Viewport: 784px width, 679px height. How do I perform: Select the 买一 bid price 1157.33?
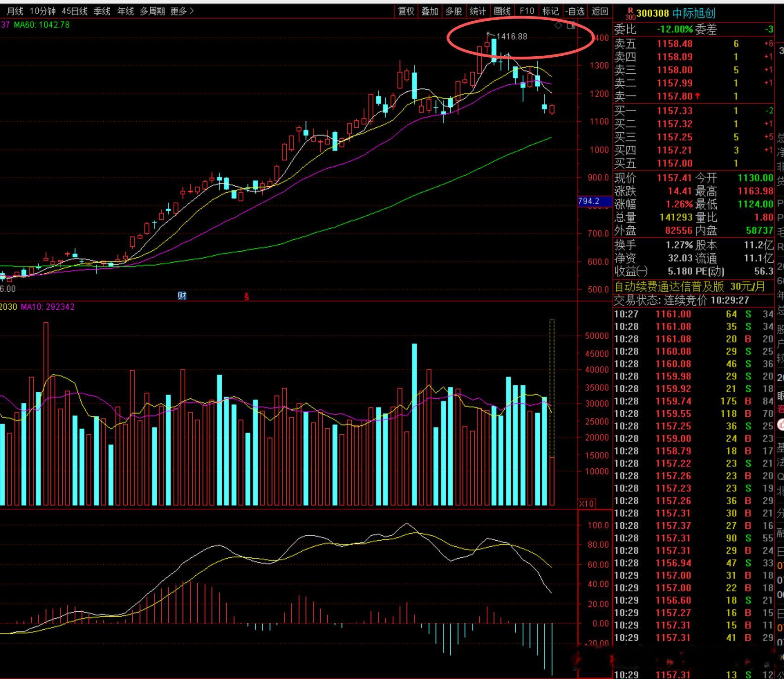[675, 111]
